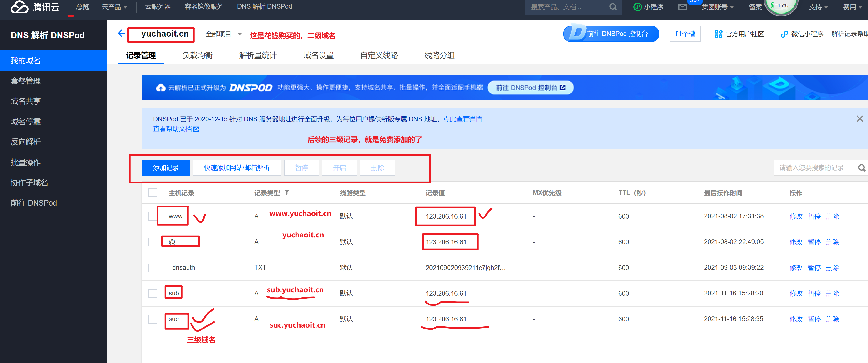Filter records by 记录类型 funnel icon
868x363 pixels.
[287, 192]
